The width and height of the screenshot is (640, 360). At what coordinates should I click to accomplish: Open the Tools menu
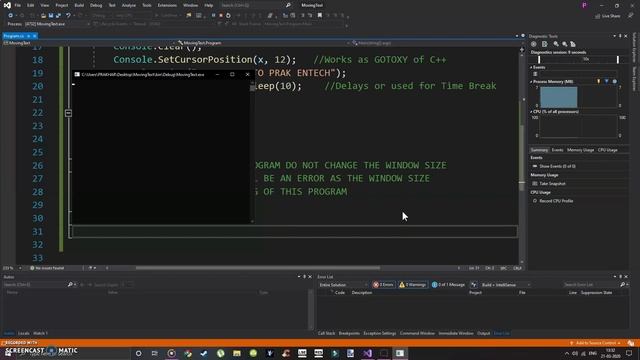147,5
